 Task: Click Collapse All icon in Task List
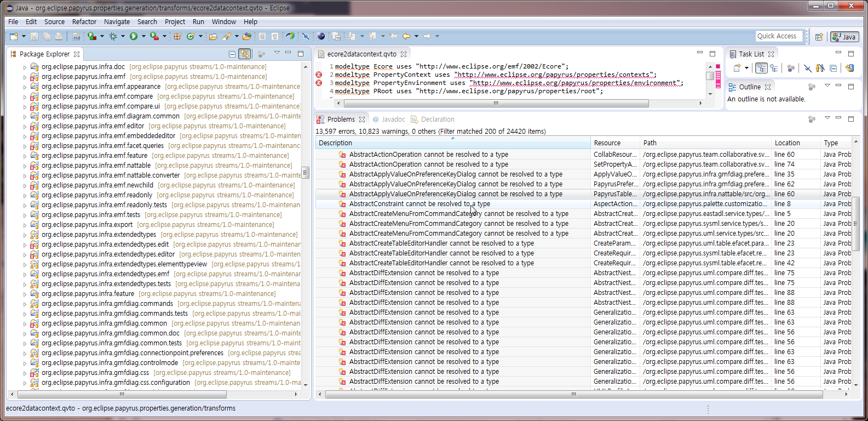[833, 68]
